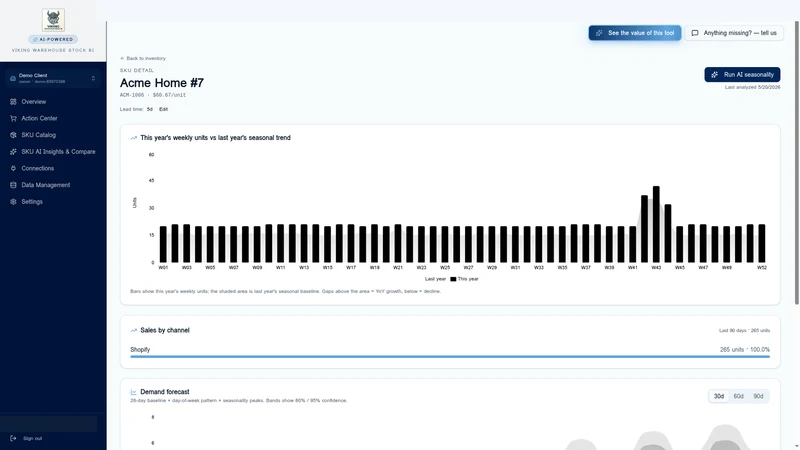Click 265 units · 100.0% value

(x=745, y=349)
